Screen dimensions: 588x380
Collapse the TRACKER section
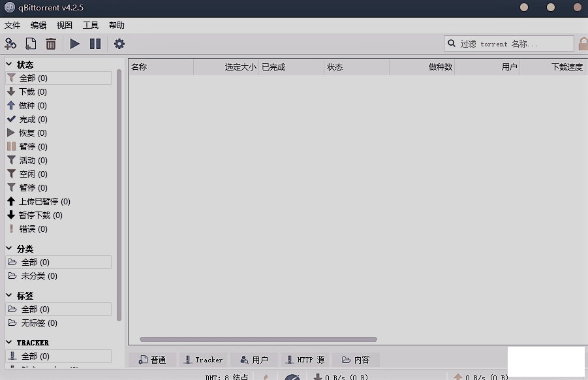point(9,343)
